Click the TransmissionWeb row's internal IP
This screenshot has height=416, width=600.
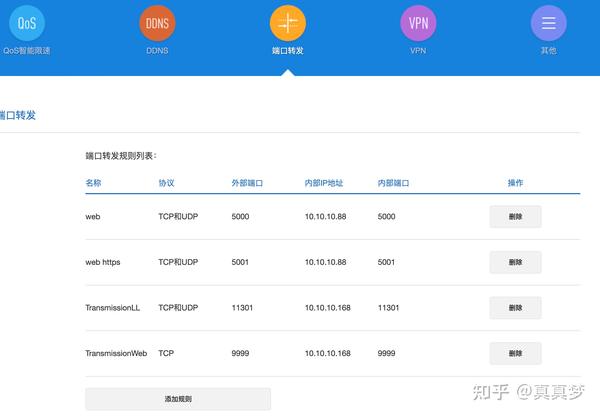(x=328, y=353)
